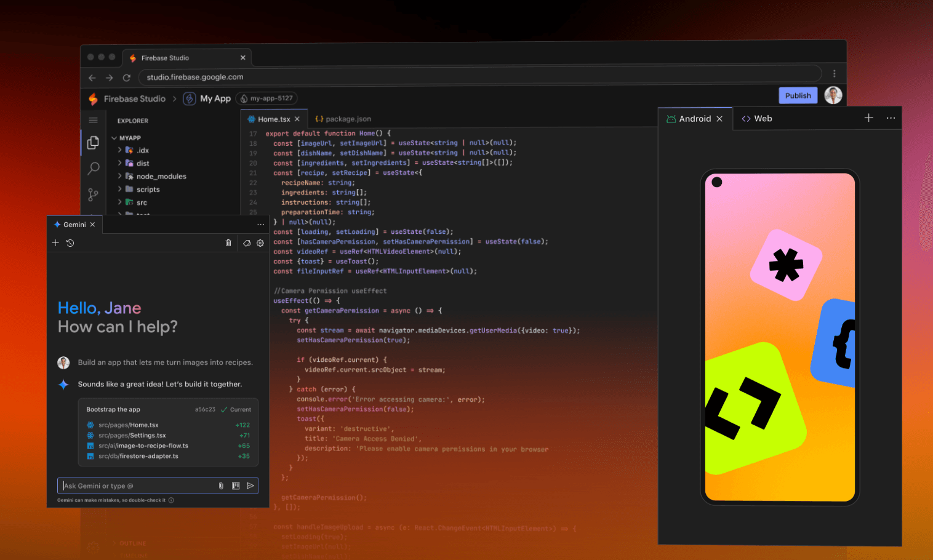Click the My App breadcrumb title
933x560 pixels.
215,98
